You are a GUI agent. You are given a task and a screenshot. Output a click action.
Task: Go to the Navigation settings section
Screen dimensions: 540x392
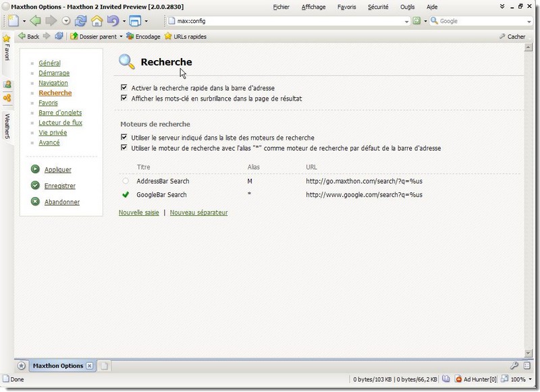click(53, 83)
